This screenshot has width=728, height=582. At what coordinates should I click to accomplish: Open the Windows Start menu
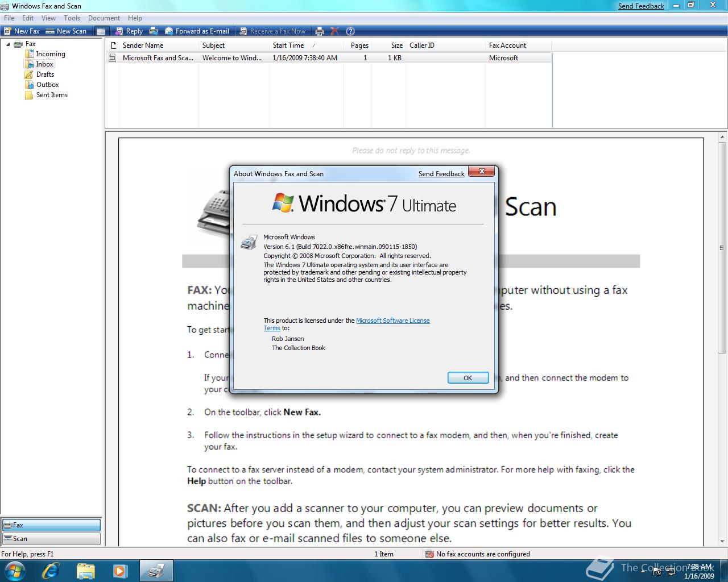point(15,571)
